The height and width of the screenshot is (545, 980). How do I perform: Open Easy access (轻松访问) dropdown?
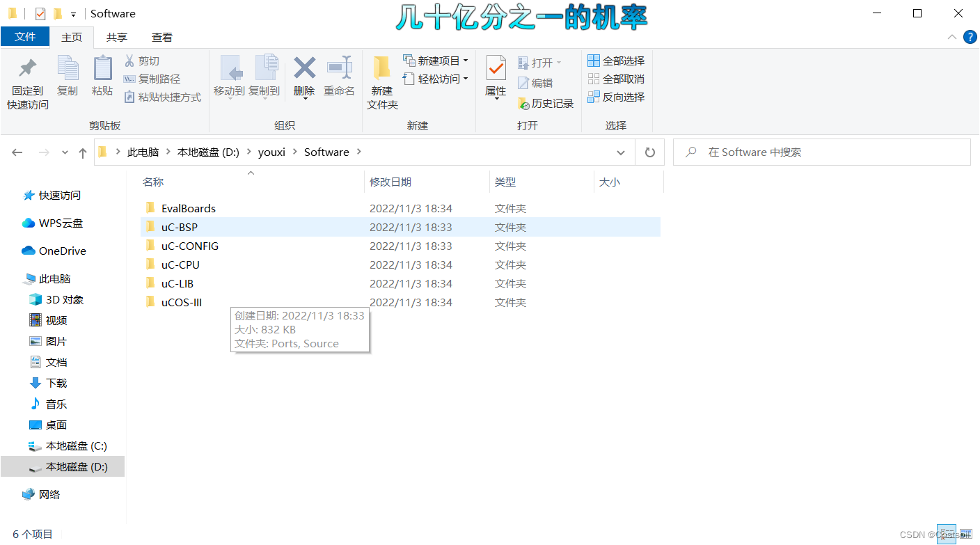point(436,79)
